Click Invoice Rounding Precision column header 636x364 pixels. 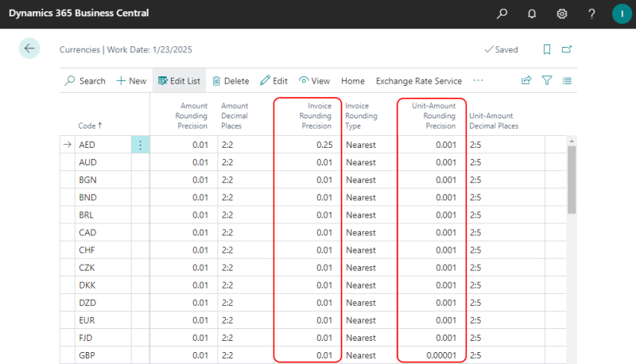316,115
